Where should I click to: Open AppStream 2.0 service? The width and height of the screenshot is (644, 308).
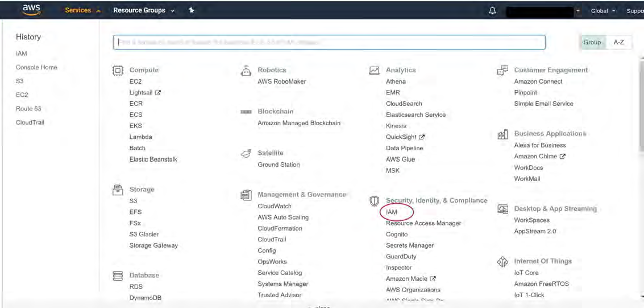point(535,232)
